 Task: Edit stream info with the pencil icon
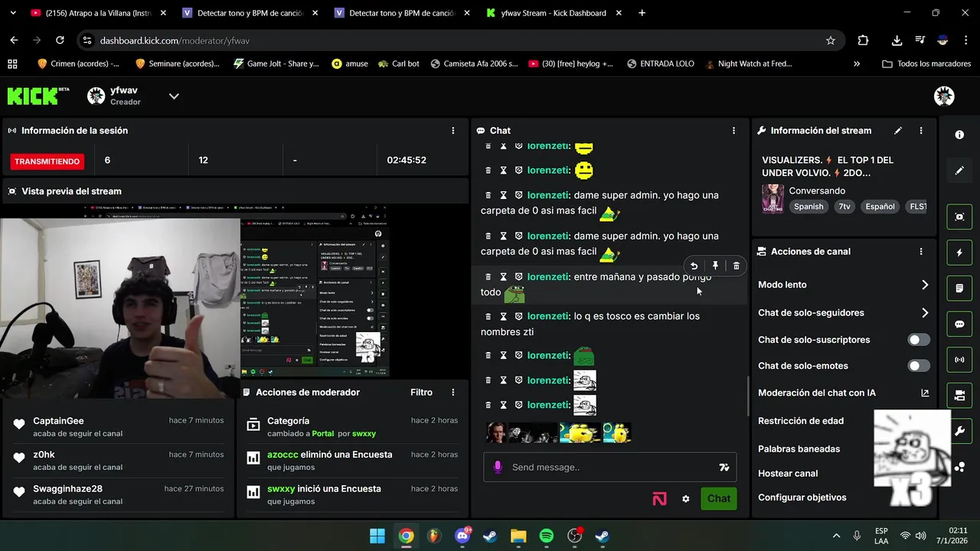(x=898, y=131)
